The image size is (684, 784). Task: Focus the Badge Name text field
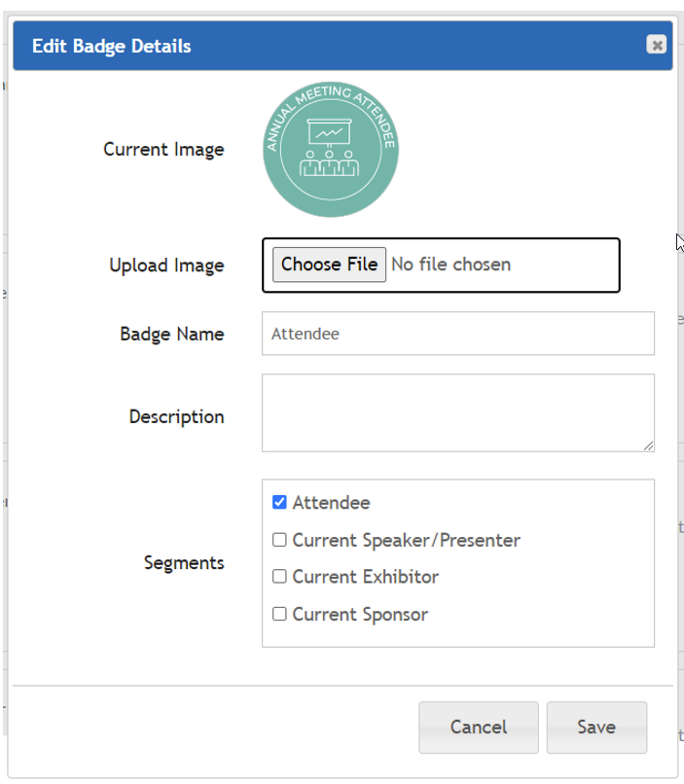(457, 334)
